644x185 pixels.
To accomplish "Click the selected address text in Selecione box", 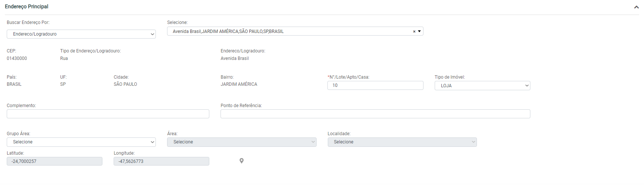I will 228,31.
